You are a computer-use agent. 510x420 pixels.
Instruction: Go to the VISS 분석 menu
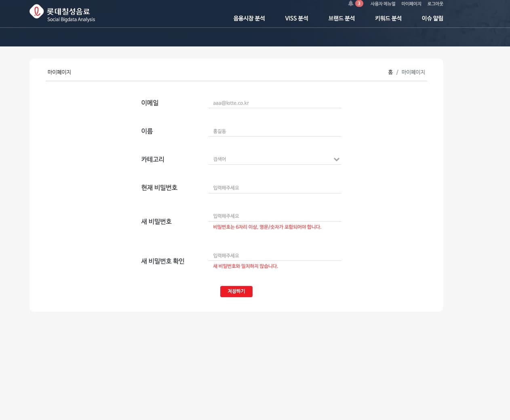(x=296, y=19)
